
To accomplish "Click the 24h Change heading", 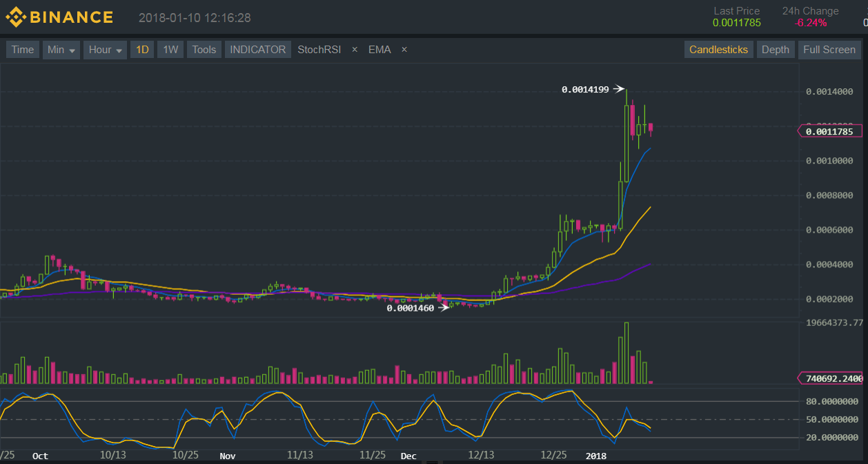I will click(810, 11).
